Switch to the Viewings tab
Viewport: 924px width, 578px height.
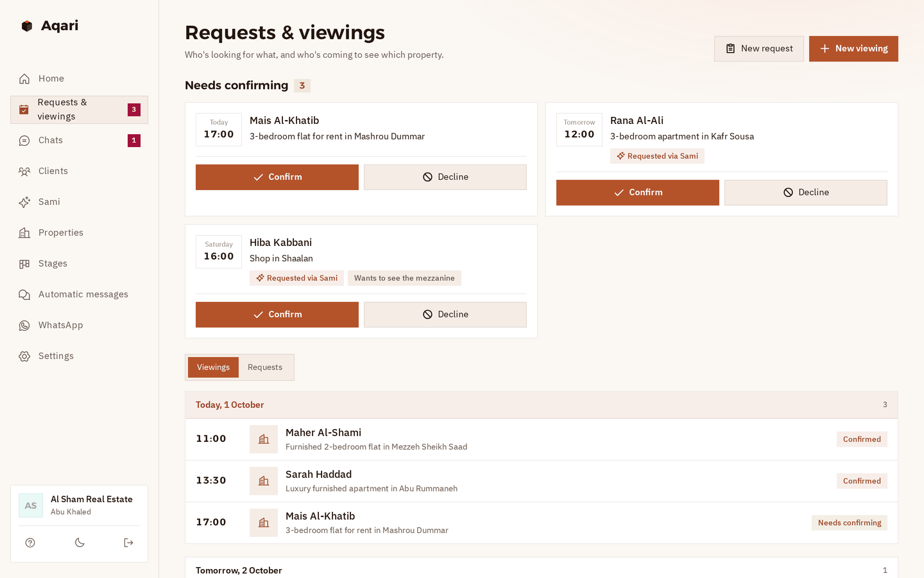(x=213, y=367)
